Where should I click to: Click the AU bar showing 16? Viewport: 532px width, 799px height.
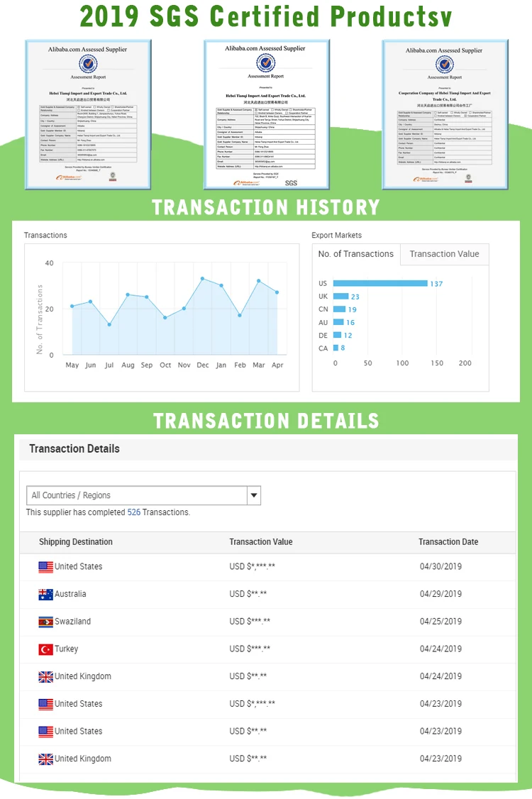pos(338,322)
